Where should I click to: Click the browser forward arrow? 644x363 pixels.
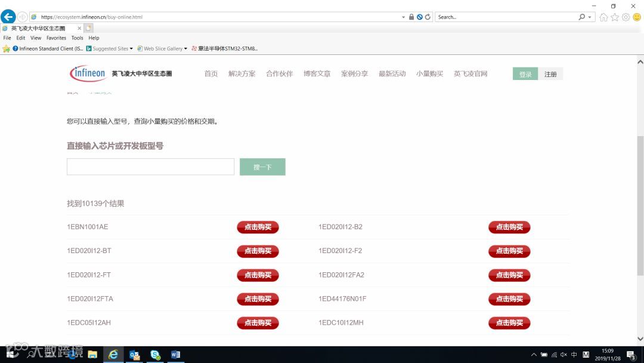(x=23, y=17)
